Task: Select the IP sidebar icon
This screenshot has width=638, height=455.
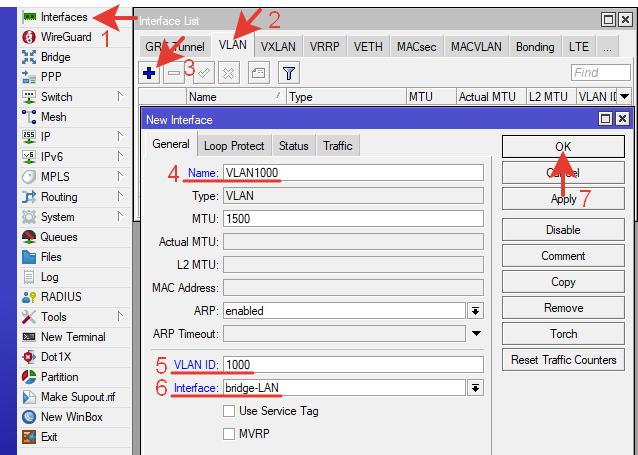Action: [x=29, y=137]
